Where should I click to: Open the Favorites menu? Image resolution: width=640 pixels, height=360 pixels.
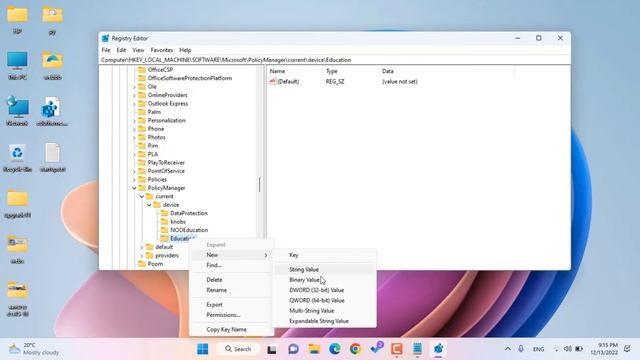[x=162, y=50]
